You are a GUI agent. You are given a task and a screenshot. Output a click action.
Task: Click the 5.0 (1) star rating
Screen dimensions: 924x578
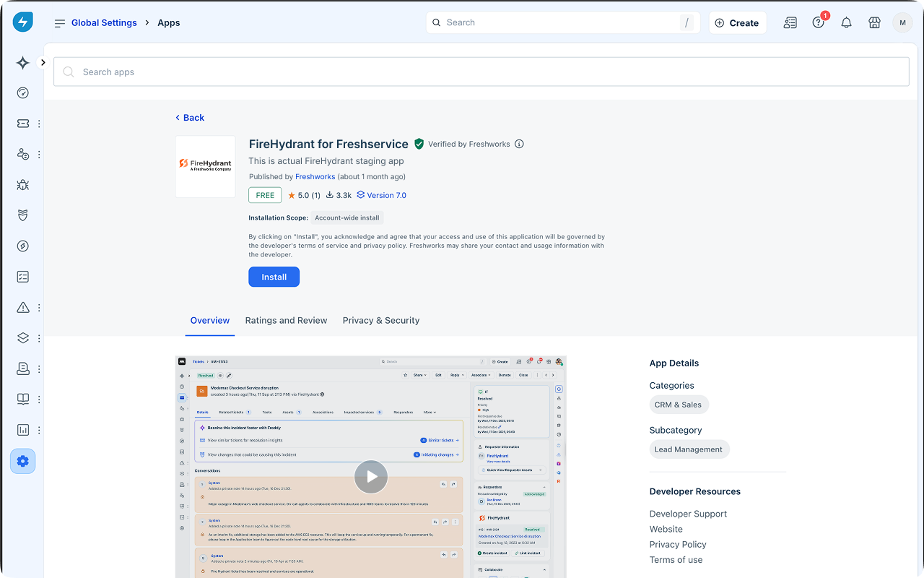[304, 195]
